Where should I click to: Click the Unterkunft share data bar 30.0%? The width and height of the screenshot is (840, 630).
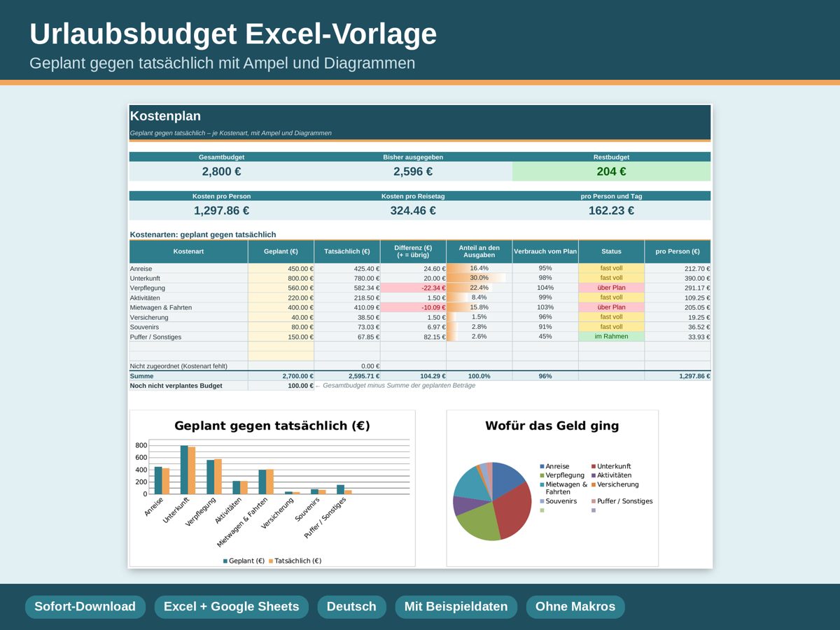click(479, 278)
